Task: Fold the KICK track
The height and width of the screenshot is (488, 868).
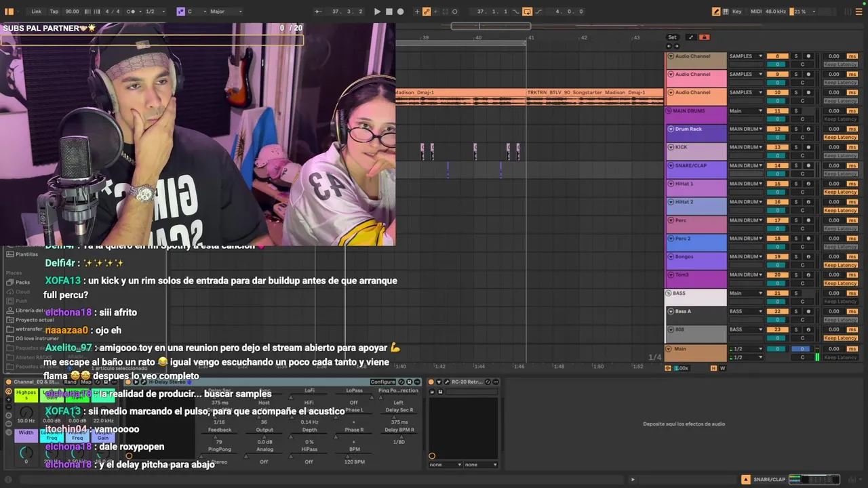Action: (x=671, y=147)
